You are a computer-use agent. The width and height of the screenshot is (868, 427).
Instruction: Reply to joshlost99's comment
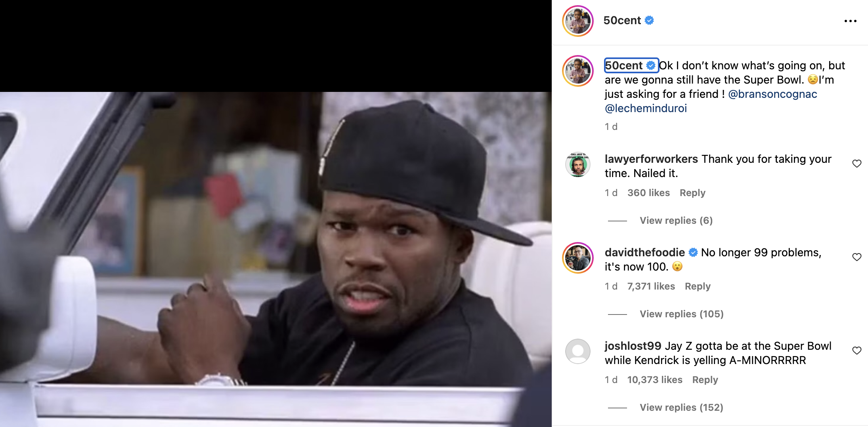(705, 380)
